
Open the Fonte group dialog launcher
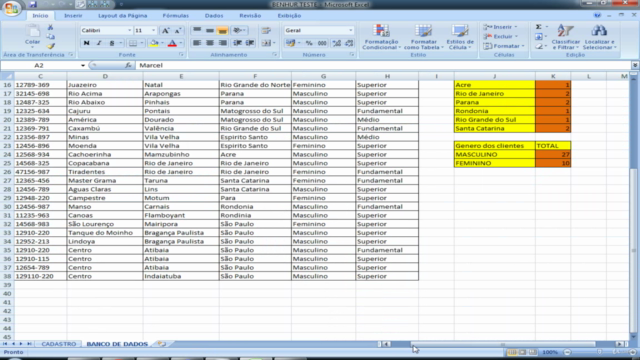(x=181, y=55)
